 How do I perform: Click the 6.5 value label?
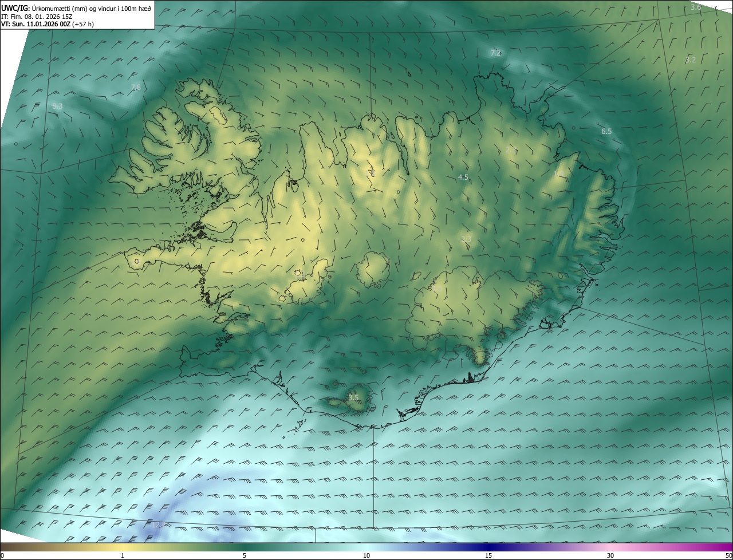[606, 132]
